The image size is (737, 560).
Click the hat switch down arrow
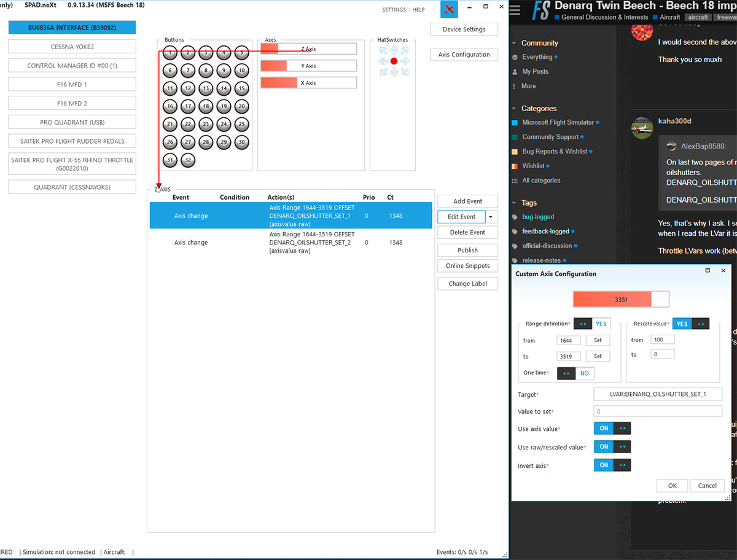(394, 72)
